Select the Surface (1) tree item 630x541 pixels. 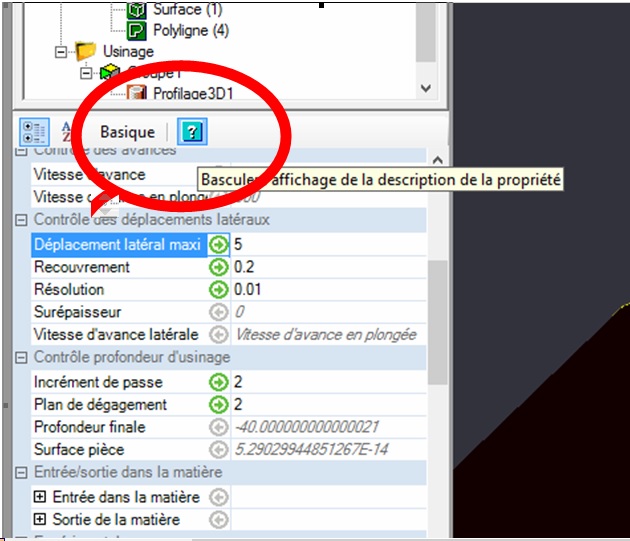(187, 9)
